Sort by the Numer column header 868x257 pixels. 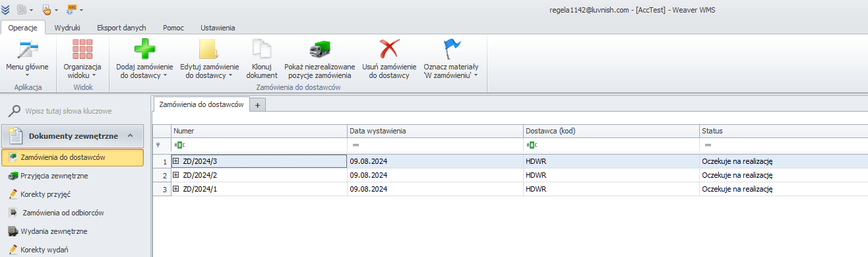[259, 131]
